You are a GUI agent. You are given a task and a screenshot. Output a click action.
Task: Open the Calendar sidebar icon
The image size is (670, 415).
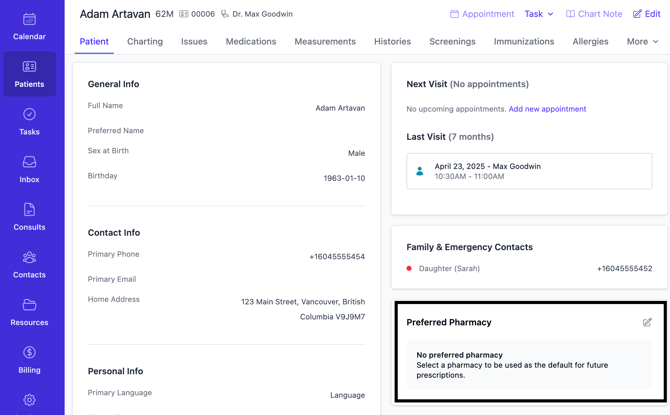(x=29, y=26)
